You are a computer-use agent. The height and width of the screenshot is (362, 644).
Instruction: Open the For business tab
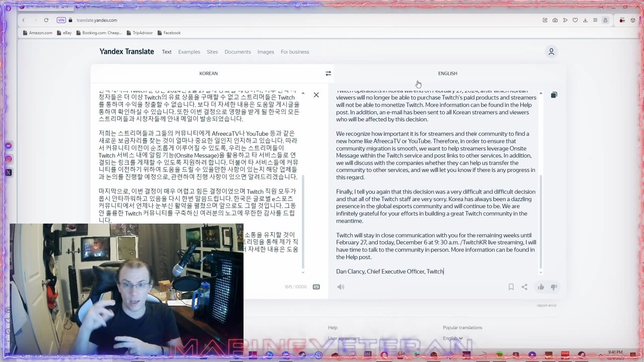pos(295,52)
